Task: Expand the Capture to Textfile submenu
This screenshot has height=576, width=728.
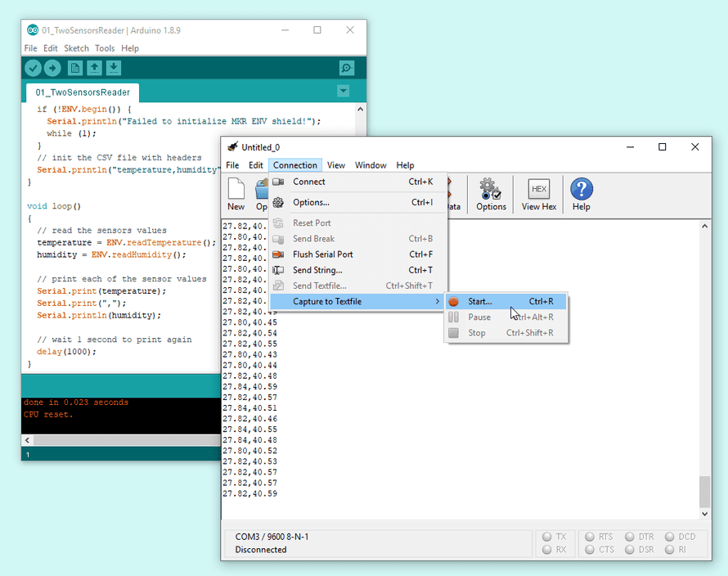Action: [x=327, y=302]
